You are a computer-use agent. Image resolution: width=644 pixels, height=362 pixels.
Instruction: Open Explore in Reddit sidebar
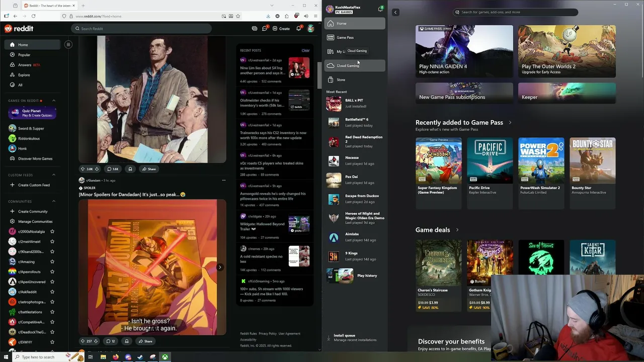coord(33,75)
